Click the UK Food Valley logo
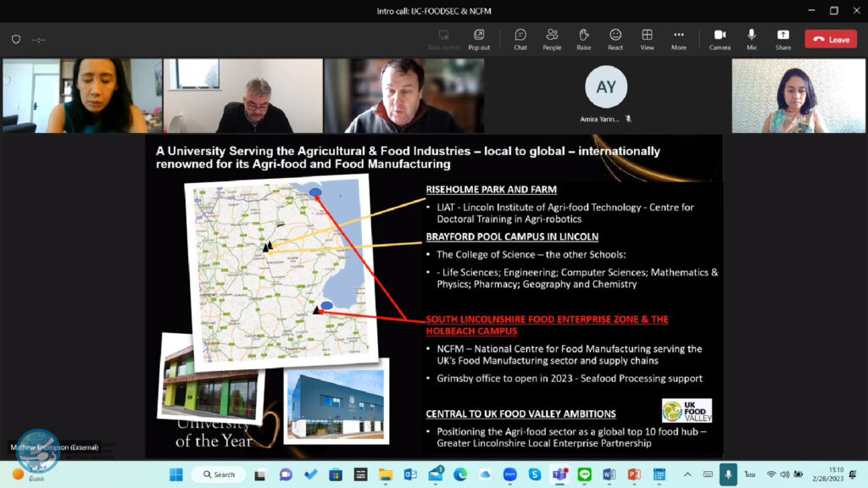 click(687, 411)
